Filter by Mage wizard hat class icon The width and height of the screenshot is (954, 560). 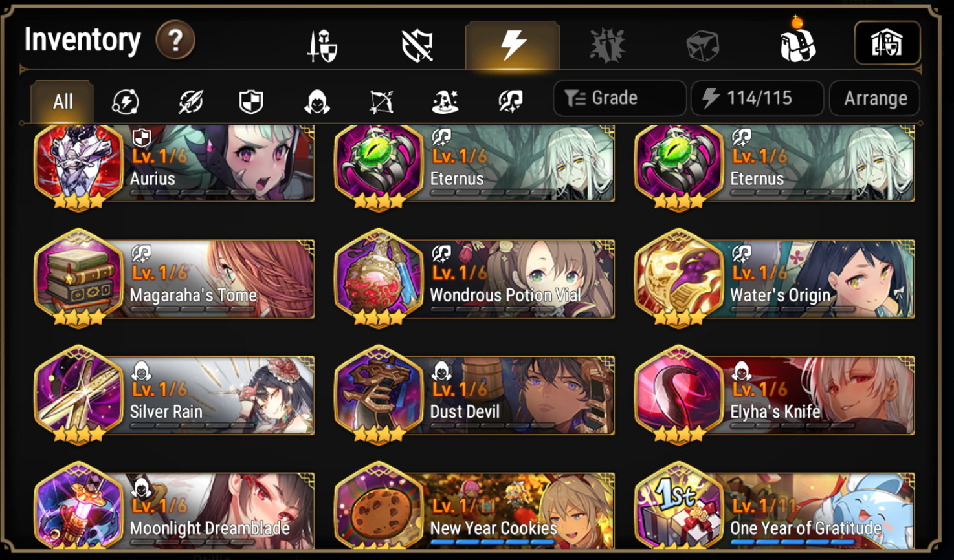[445, 102]
